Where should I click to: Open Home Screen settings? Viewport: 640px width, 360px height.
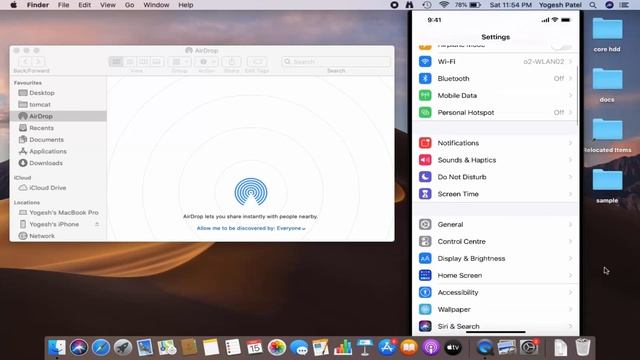496,275
